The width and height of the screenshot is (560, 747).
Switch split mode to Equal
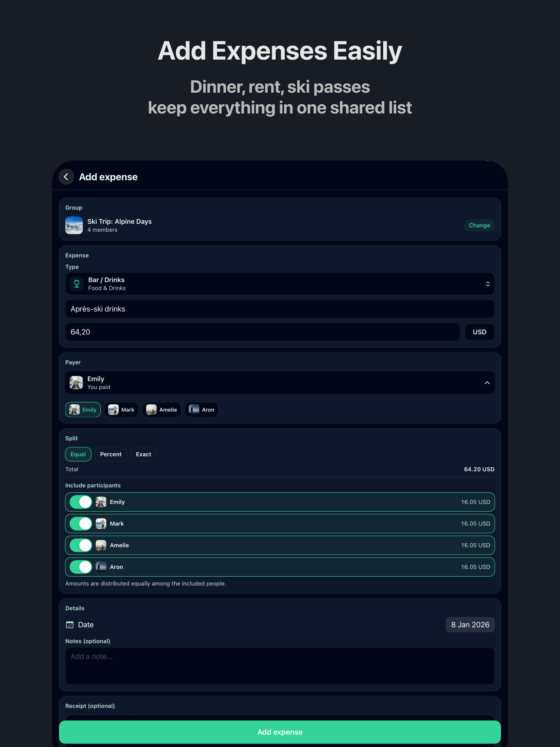tap(78, 454)
